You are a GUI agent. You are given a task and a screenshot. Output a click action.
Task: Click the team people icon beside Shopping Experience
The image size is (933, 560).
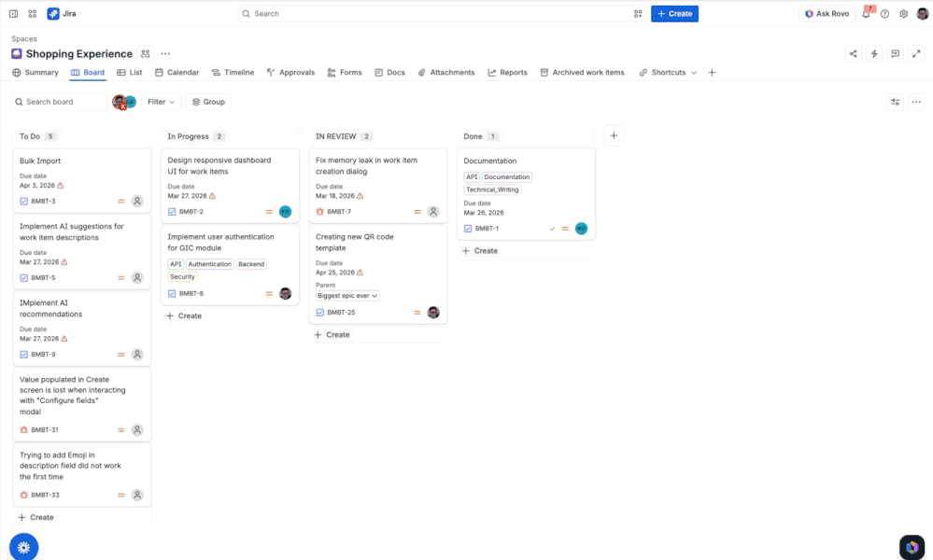[145, 53]
